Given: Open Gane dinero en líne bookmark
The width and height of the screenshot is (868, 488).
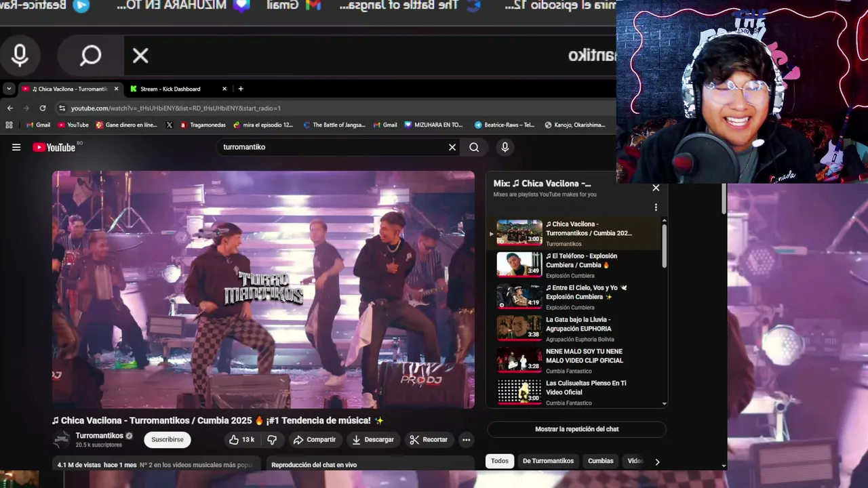Looking at the screenshot, I should (x=127, y=125).
